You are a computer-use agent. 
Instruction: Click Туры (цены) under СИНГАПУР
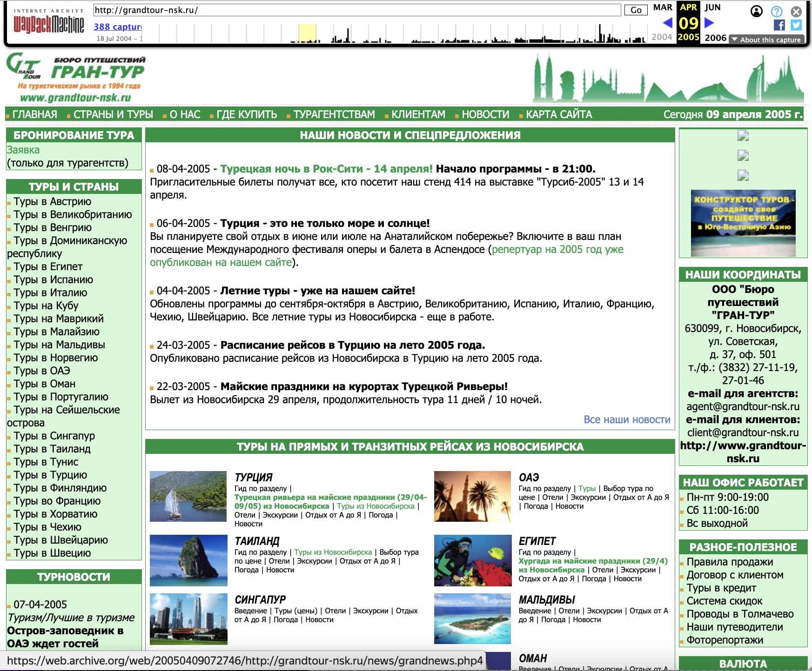click(x=296, y=611)
